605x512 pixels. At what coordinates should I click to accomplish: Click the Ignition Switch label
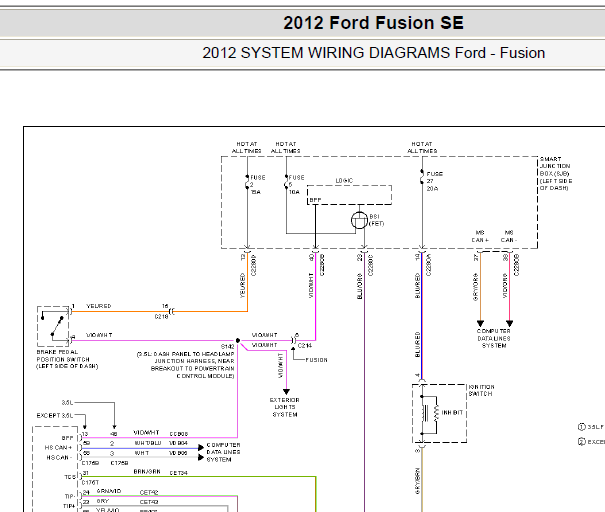point(481,390)
